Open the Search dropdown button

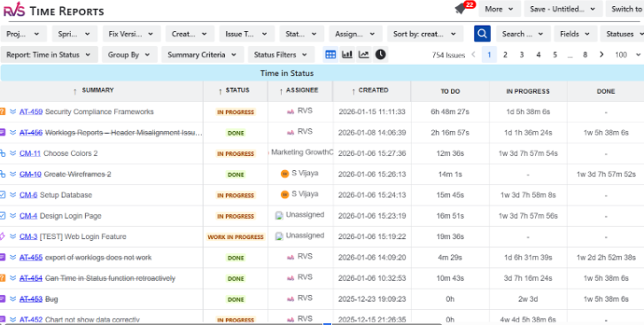(524, 34)
